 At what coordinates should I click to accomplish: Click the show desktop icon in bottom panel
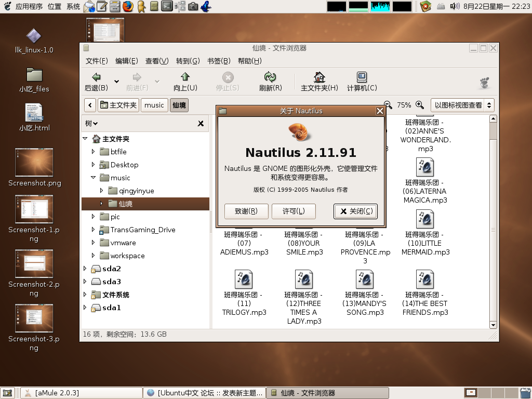click(7, 393)
